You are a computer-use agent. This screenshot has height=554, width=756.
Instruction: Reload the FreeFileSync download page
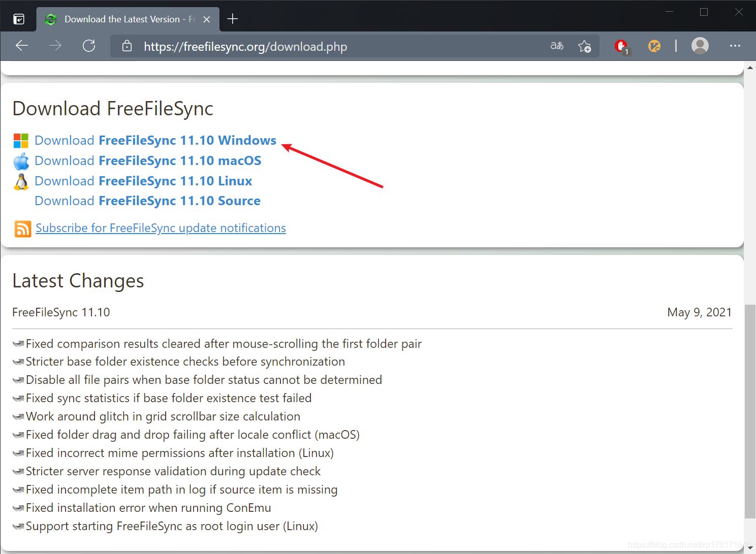tap(89, 46)
